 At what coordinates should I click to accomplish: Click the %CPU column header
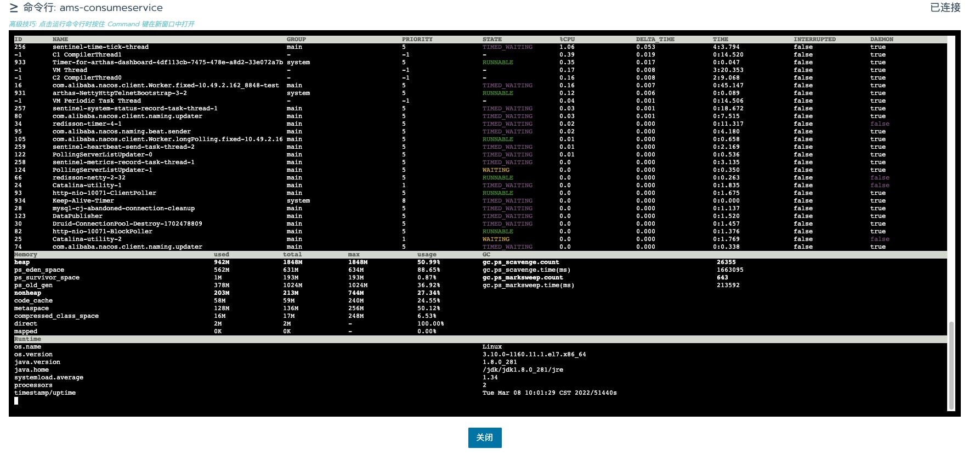[x=567, y=40]
